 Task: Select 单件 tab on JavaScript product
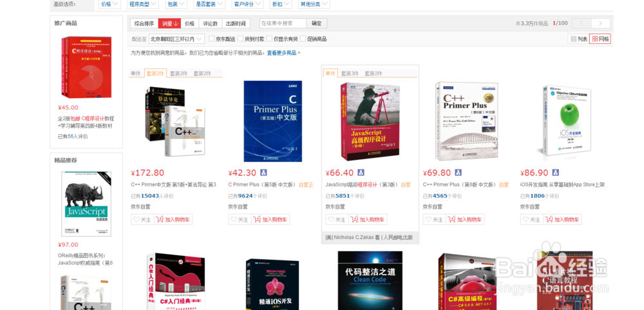tap(330, 73)
